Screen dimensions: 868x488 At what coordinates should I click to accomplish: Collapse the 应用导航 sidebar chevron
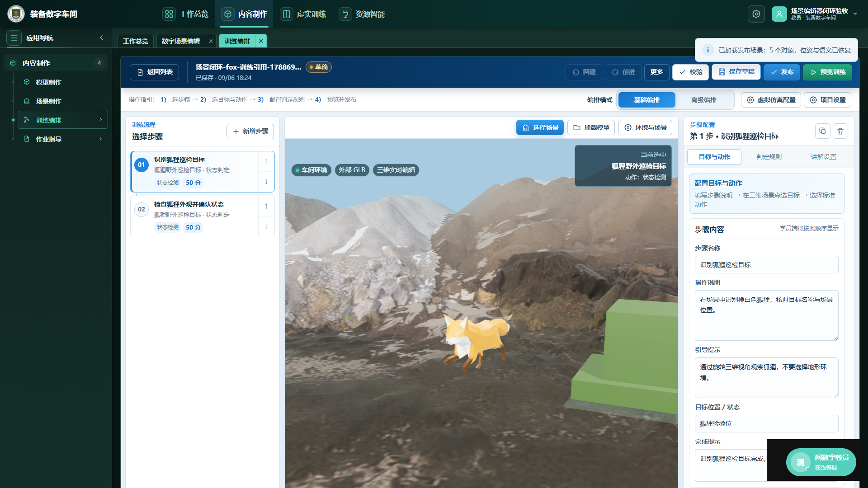[x=102, y=38]
